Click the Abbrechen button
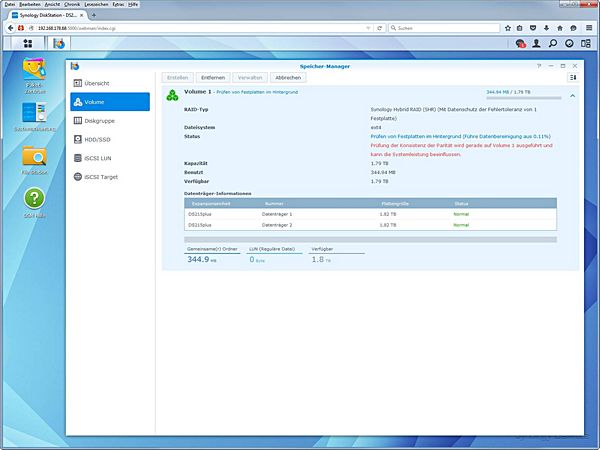This screenshot has height=450, width=600. 288,77
